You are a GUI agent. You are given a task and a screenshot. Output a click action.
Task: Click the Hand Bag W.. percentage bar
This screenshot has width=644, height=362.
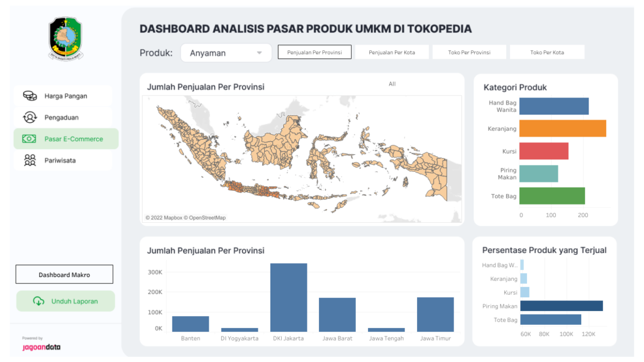pyautogui.click(x=522, y=265)
